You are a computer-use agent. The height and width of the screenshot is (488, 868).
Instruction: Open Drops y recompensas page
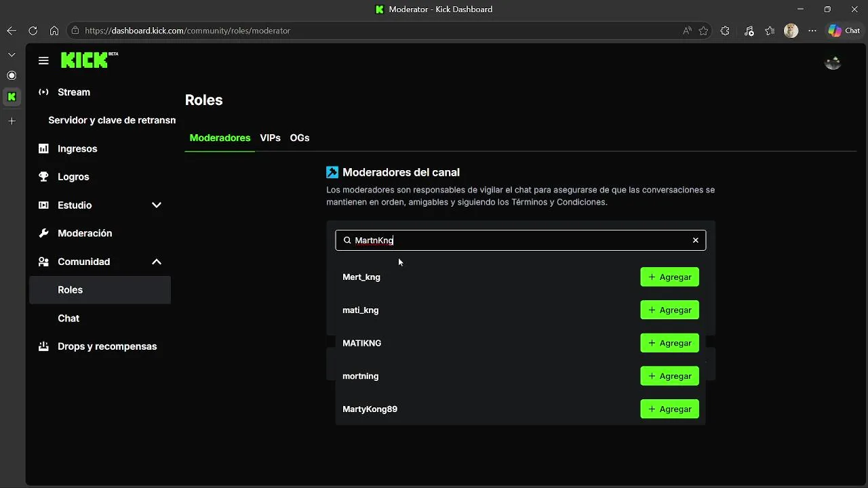click(x=107, y=346)
